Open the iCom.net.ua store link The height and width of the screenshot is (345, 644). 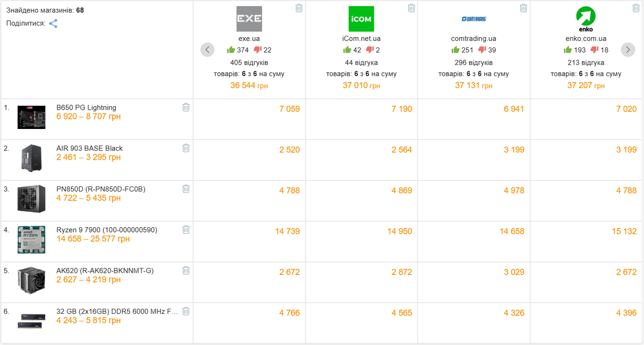coord(361,38)
